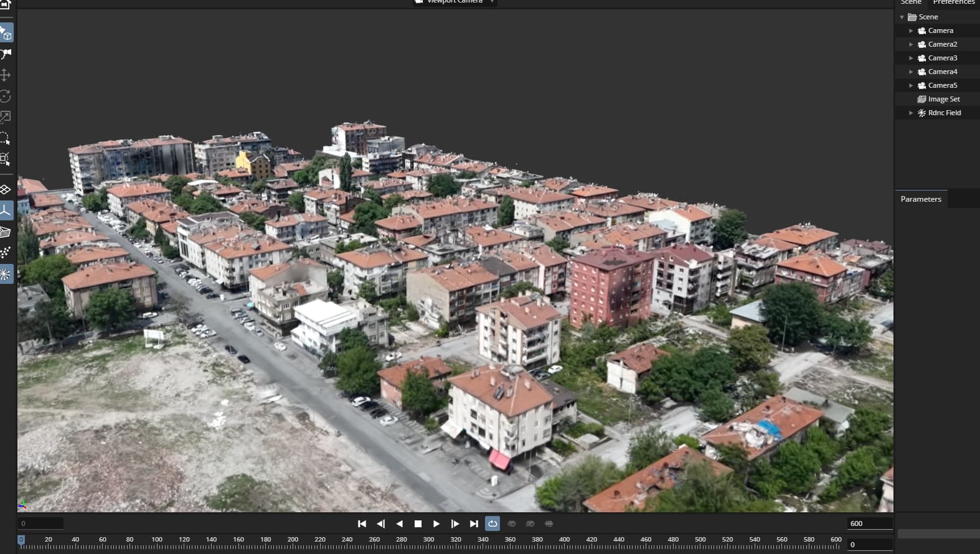The image size is (980, 554).
Task: Click the Image Set icon
Action: 921,99
